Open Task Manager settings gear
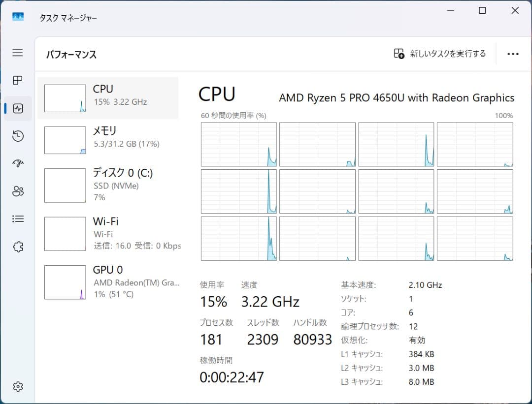Screen dimensions: 532x404 point(18,387)
